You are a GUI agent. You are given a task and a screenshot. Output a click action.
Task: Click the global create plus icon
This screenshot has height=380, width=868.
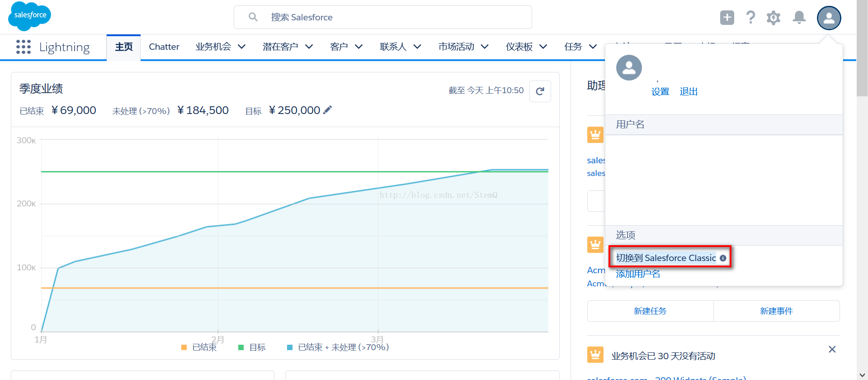727,18
